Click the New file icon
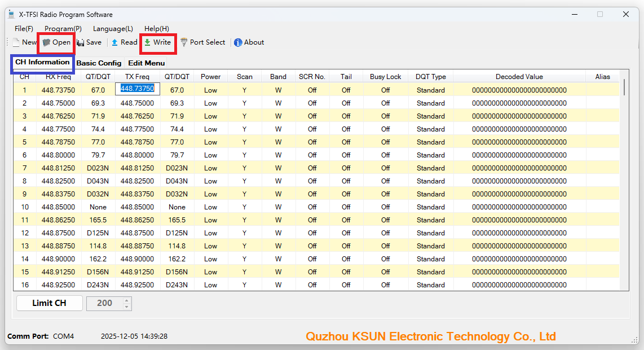 click(x=16, y=42)
